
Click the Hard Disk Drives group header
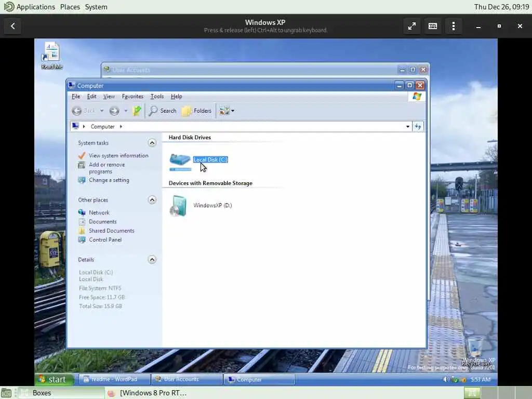click(x=190, y=137)
